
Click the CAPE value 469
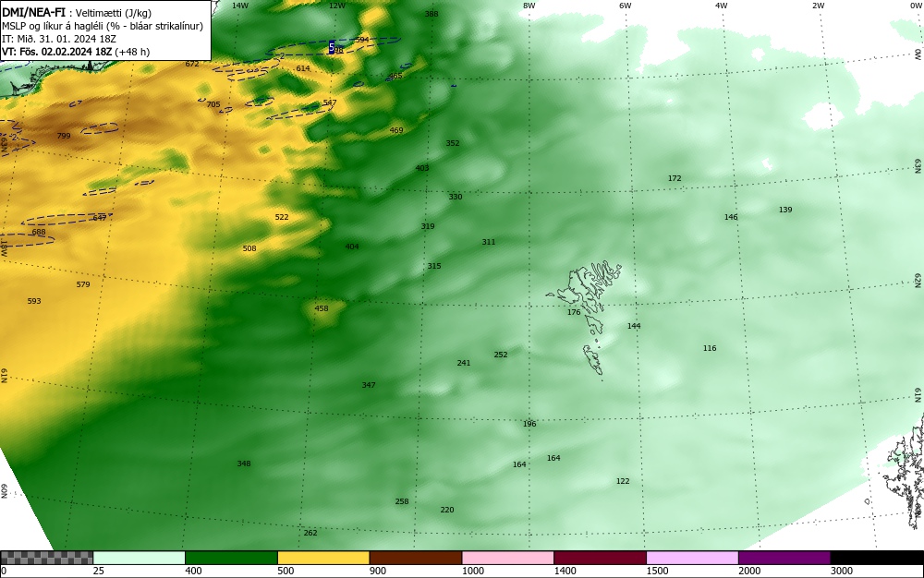click(x=396, y=131)
